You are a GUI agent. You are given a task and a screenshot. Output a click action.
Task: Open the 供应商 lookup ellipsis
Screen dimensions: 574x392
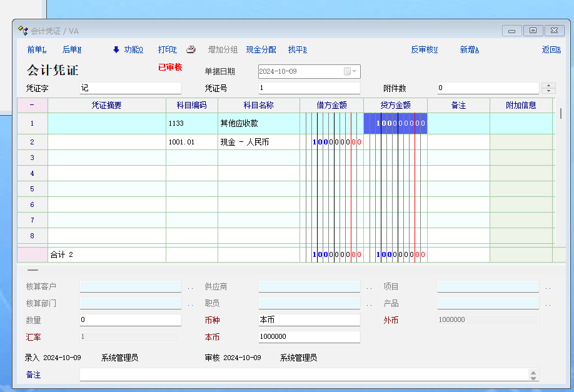point(369,288)
